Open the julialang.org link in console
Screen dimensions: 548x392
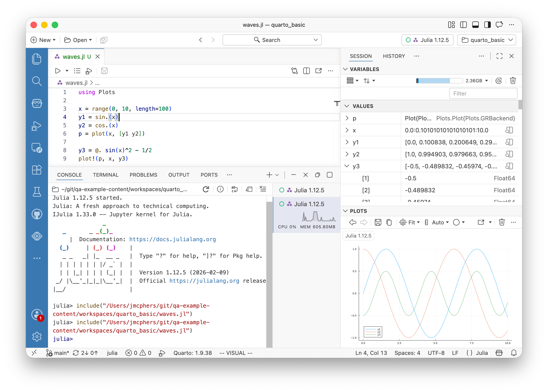click(204, 281)
